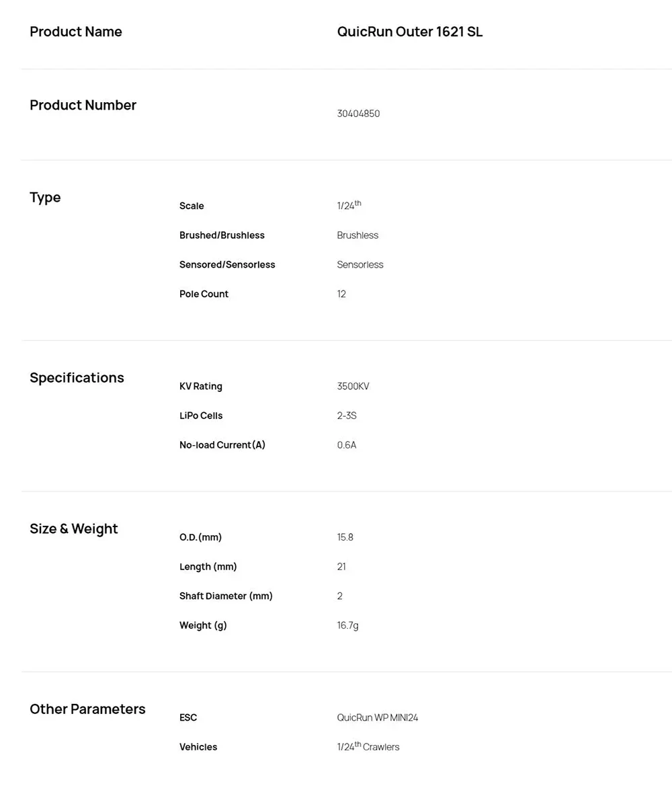This screenshot has width=672, height=792.
Task: Select the 16.7g weight value
Action: pos(347,625)
